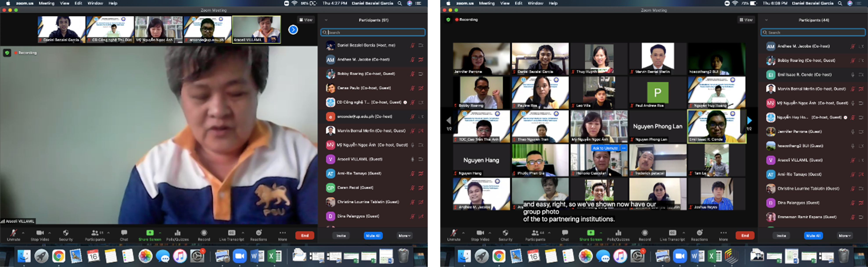Toggle video for Andhee M. Jacobe in Participants (51) list
Image resolution: width=868 pixels, height=267 pixels.
coord(421,60)
